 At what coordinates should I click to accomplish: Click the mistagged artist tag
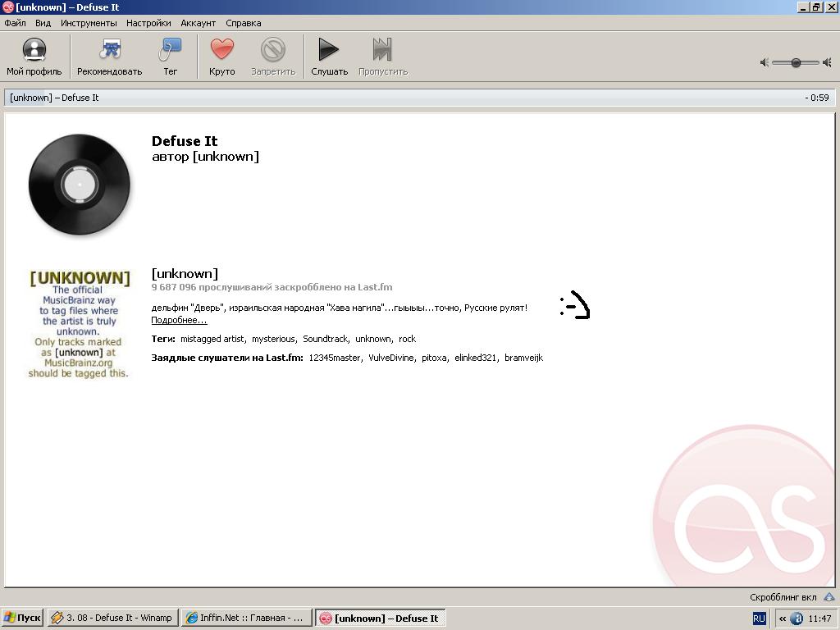212,339
